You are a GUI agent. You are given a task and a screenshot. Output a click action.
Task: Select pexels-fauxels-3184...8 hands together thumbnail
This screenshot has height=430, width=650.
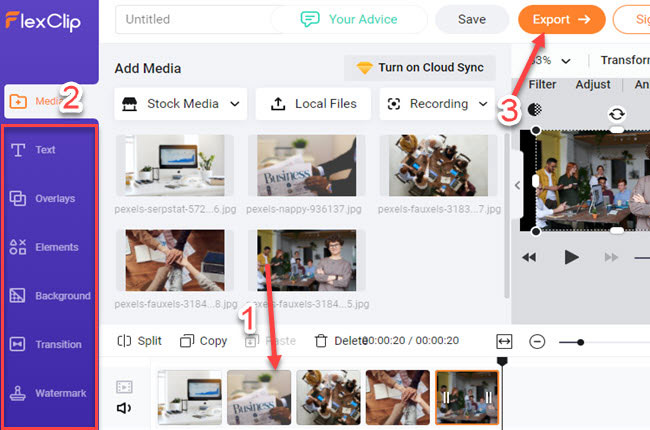tap(175, 260)
